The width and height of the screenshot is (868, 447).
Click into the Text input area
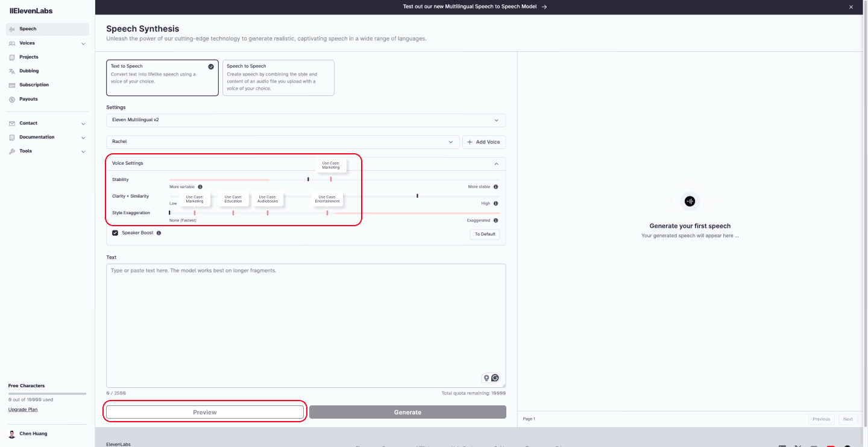306,325
